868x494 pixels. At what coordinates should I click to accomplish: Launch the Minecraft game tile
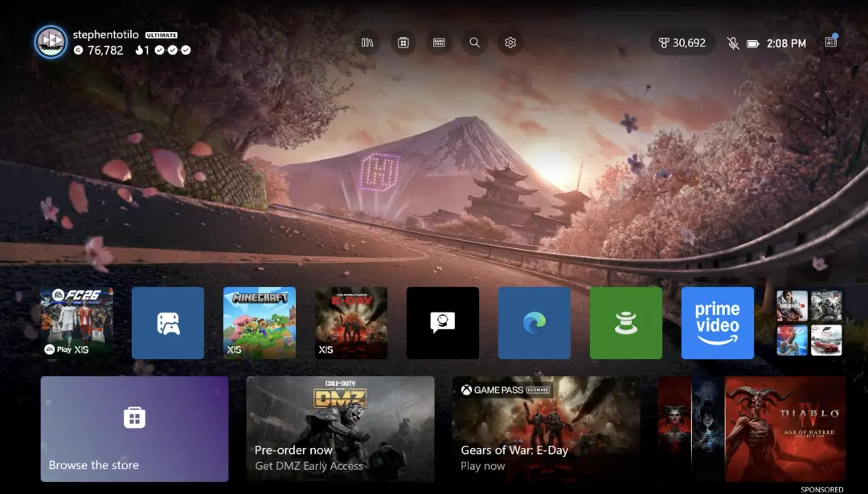click(260, 323)
